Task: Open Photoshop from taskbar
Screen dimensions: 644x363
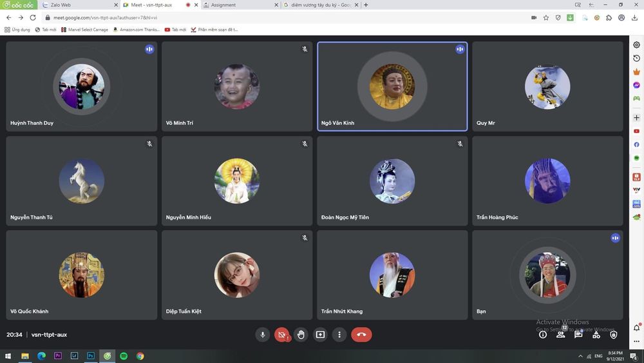Action: 91,356
